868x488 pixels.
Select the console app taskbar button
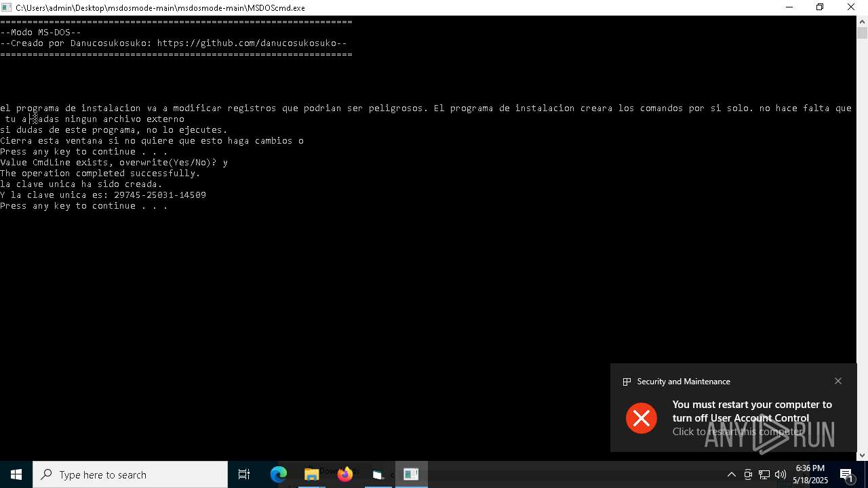click(411, 474)
